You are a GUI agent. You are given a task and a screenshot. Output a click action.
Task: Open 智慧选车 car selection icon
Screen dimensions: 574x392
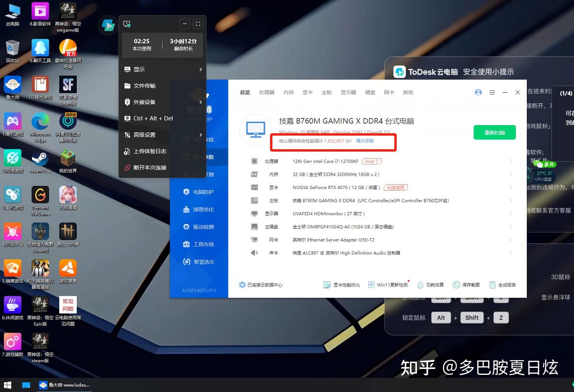[198, 261]
